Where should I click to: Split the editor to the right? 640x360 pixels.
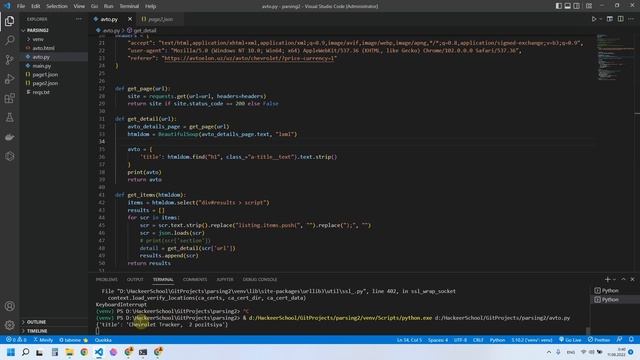(620, 19)
